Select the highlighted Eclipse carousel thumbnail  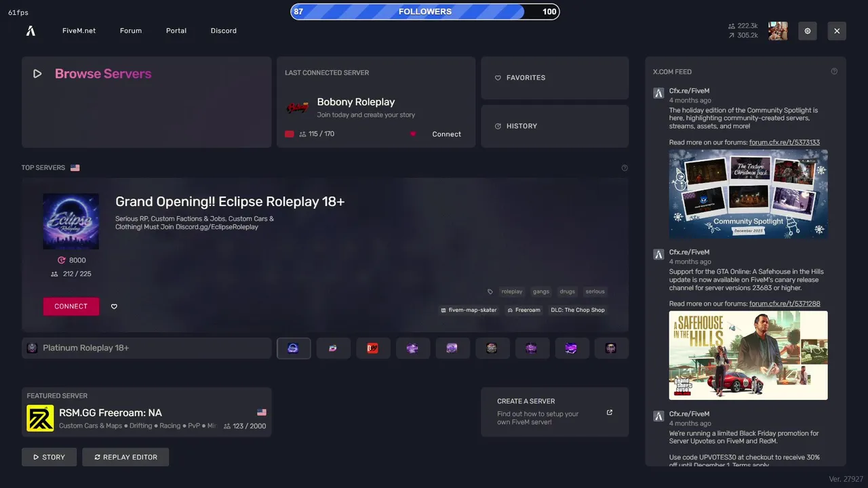[294, 348]
